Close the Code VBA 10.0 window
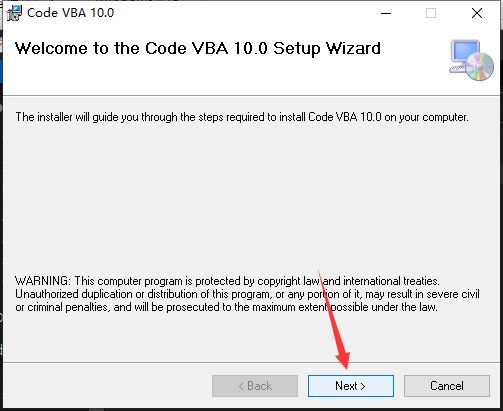 click(x=477, y=13)
